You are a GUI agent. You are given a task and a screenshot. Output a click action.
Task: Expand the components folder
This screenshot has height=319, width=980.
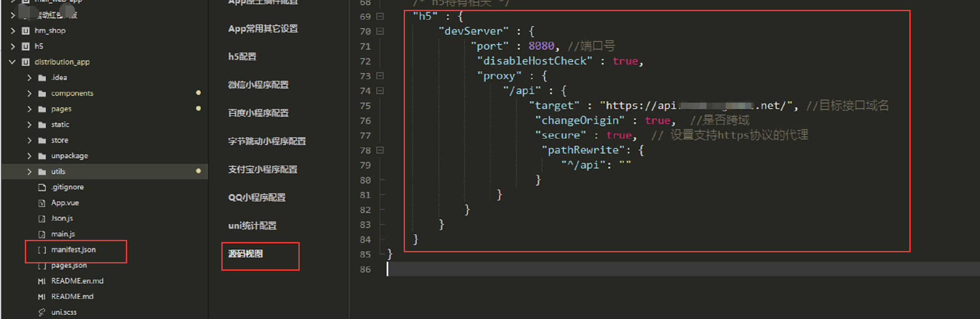click(29, 93)
